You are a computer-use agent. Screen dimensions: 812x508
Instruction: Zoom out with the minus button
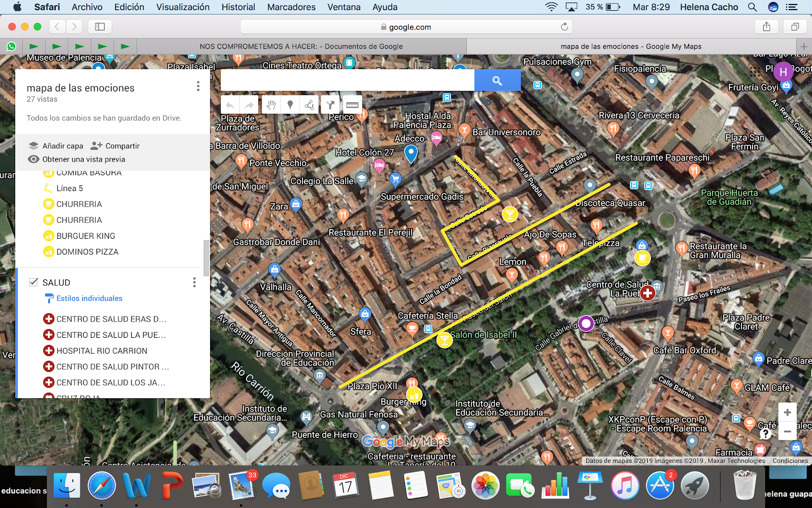click(x=787, y=431)
